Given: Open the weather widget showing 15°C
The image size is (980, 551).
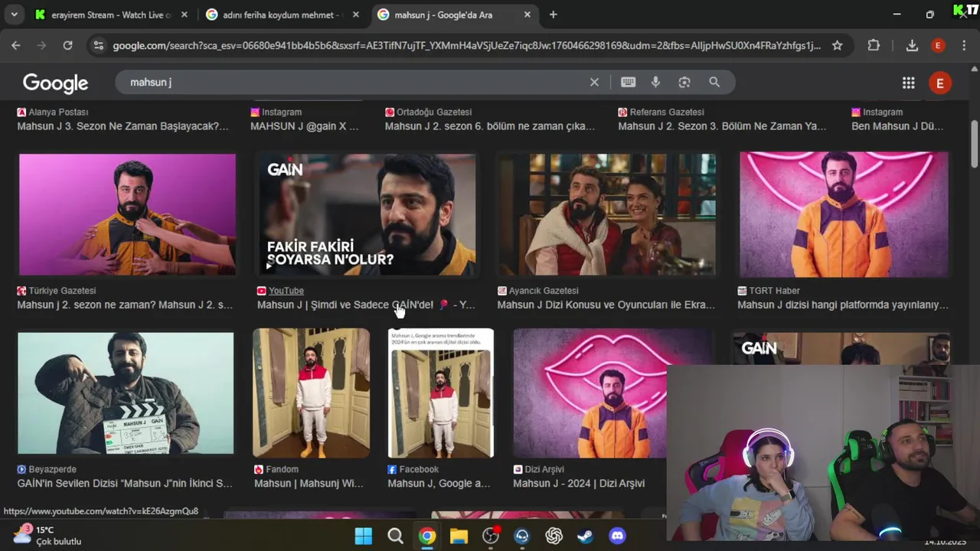Looking at the screenshot, I should point(46,535).
